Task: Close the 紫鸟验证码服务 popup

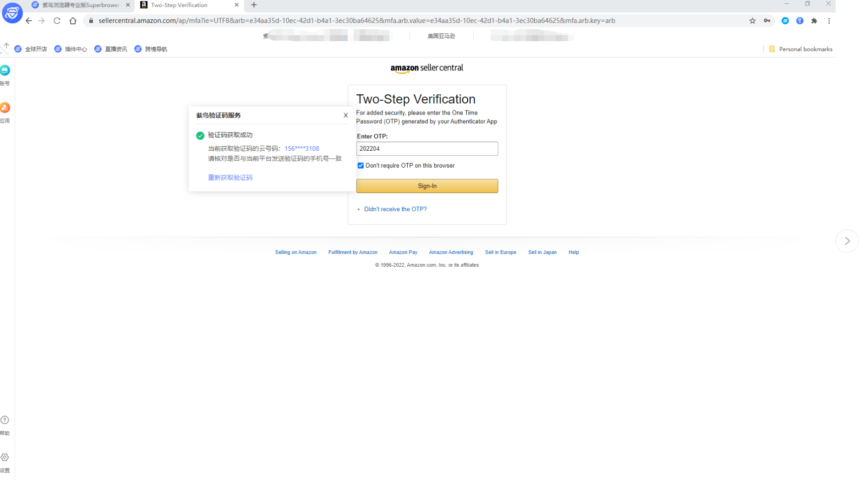Action: click(346, 116)
